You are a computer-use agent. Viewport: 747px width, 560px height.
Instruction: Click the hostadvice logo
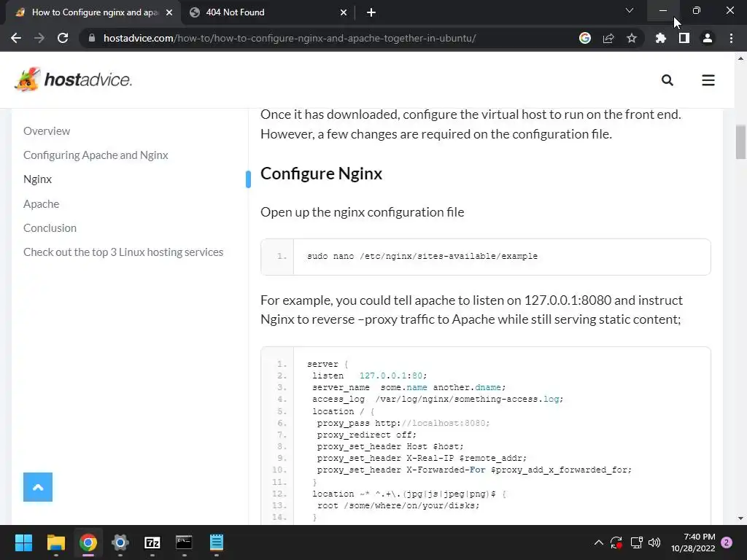(73, 79)
